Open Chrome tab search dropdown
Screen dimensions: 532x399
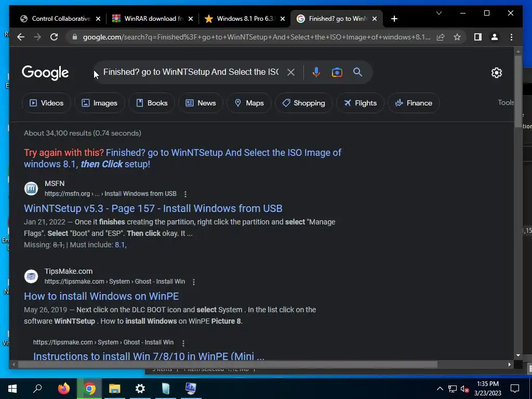tap(438, 13)
